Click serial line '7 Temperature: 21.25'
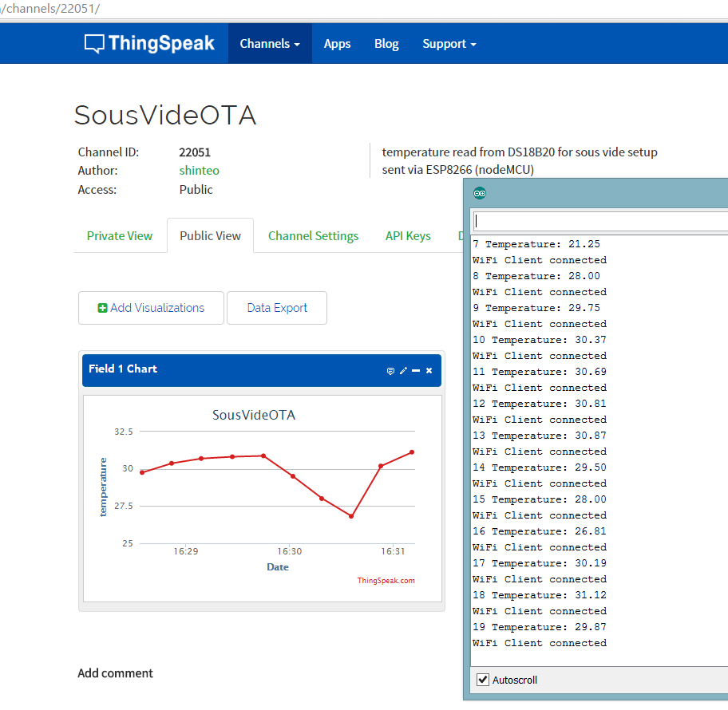 click(x=536, y=244)
